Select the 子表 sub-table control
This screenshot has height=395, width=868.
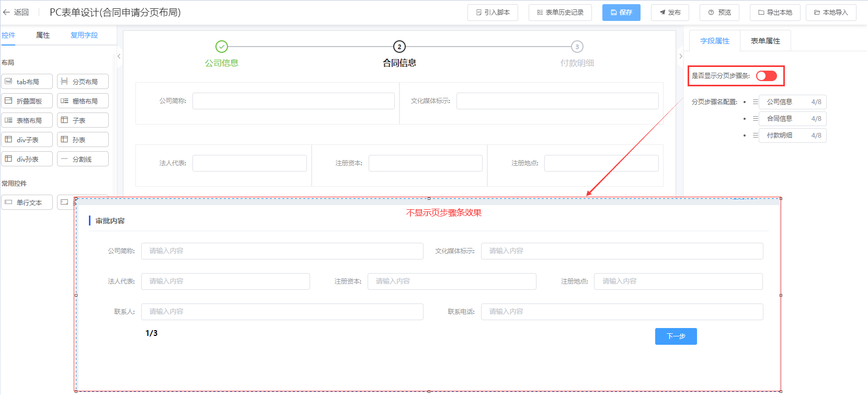[x=83, y=120]
